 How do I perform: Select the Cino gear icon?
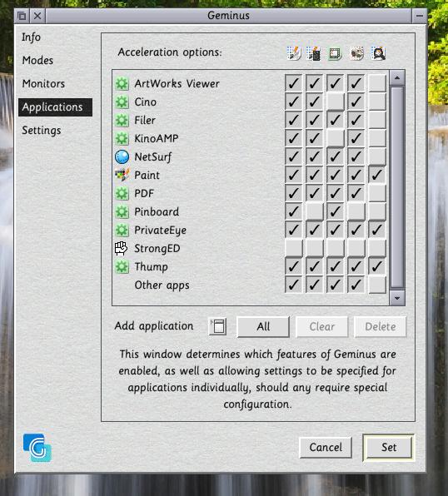coord(122,102)
